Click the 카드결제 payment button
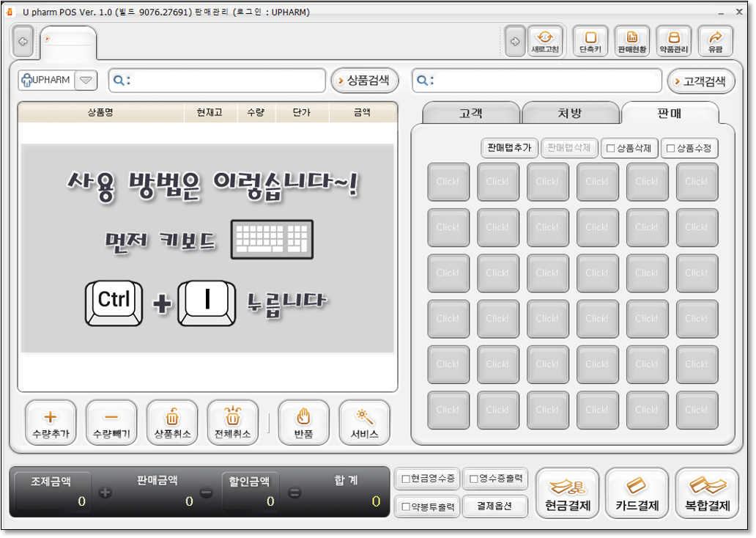Screen dimensions: 756x538 coord(637,494)
